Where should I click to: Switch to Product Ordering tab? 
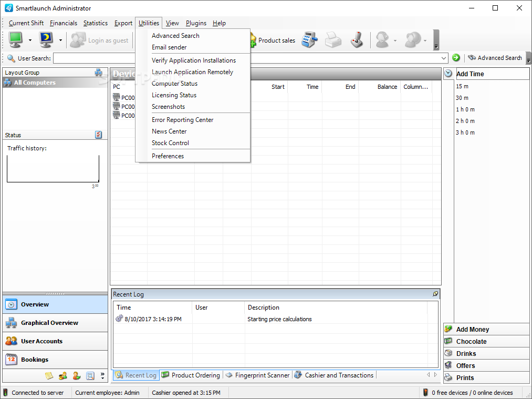[191, 375]
